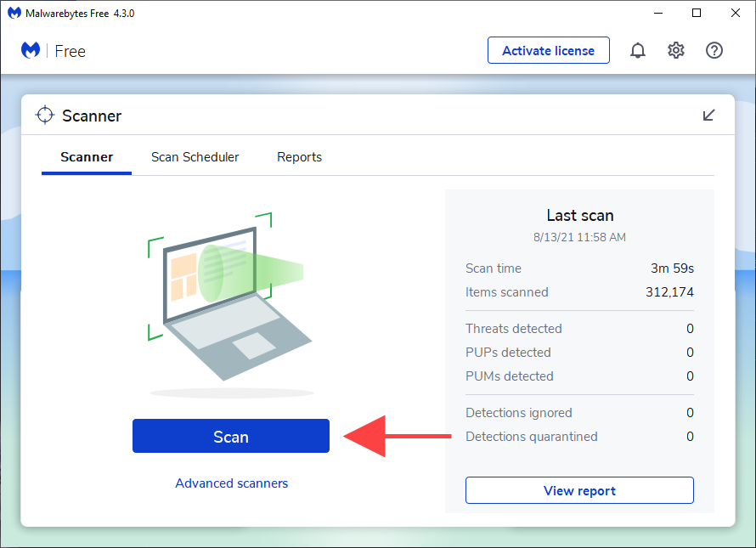Switch to the Scan Scheduler tab

pos(195,157)
